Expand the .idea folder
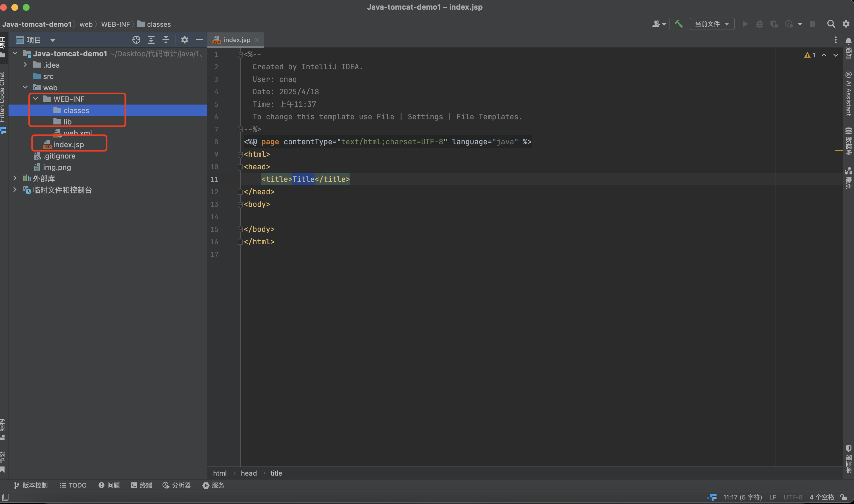 click(25, 65)
